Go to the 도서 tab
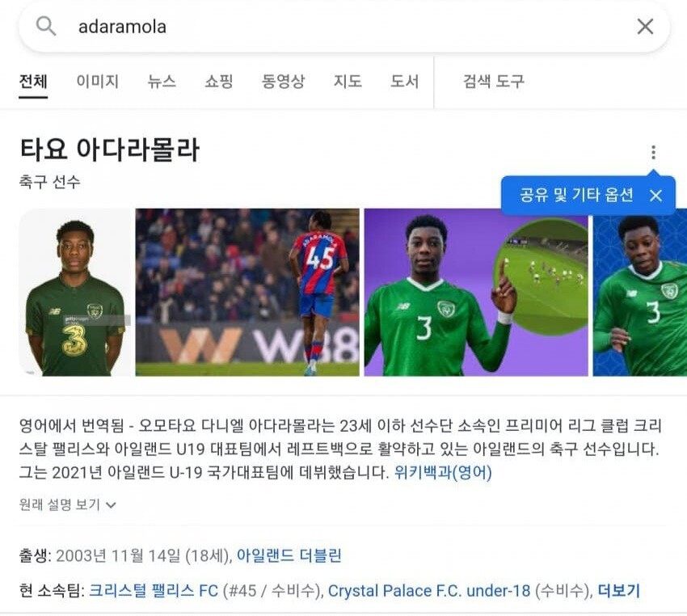687x616 pixels. click(404, 81)
